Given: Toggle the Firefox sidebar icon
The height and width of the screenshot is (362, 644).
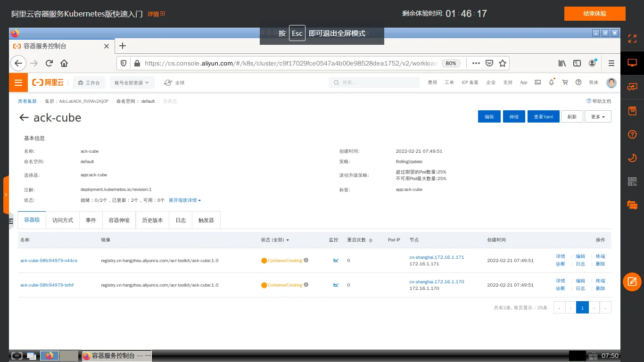Looking at the screenshot, I should [x=577, y=63].
